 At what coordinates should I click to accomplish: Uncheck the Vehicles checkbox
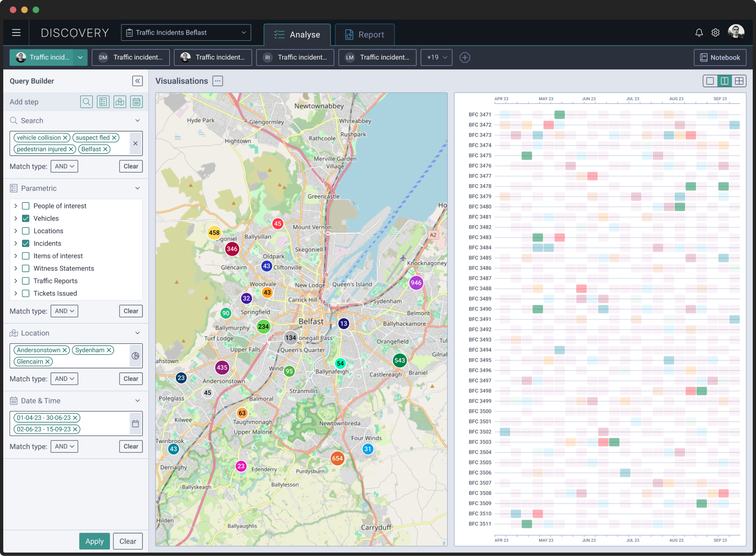tap(26, 218)
